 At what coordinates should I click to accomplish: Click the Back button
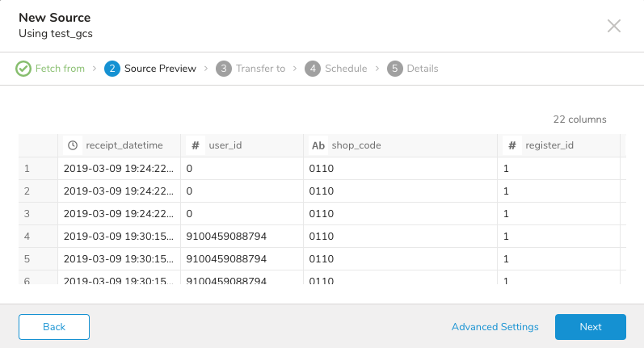pyautogui.click(x=54, y=327)
